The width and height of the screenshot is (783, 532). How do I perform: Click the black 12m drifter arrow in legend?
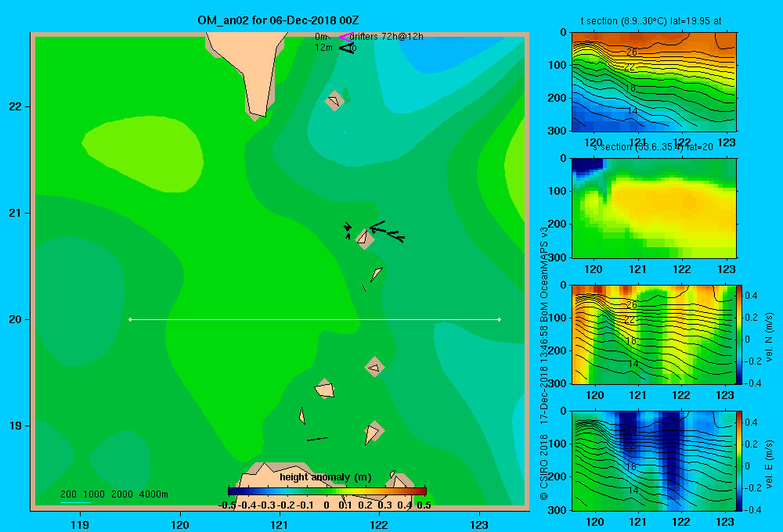point(347,48)
